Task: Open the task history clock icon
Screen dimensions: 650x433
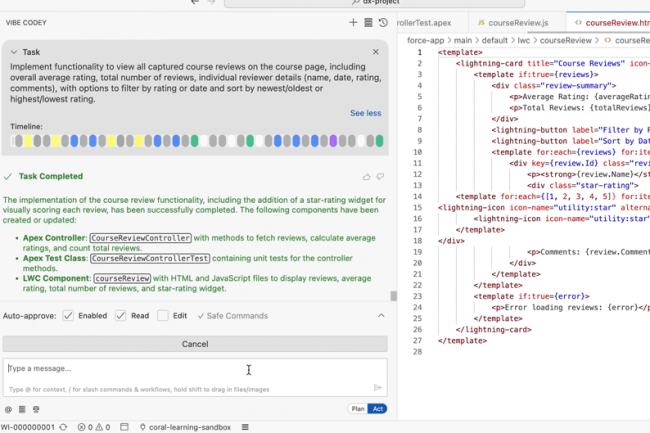Action: 383,22
